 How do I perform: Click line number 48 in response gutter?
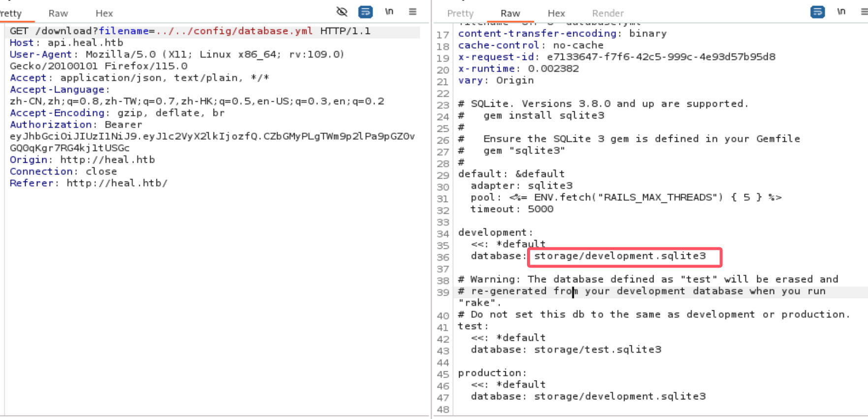[443, 409]
